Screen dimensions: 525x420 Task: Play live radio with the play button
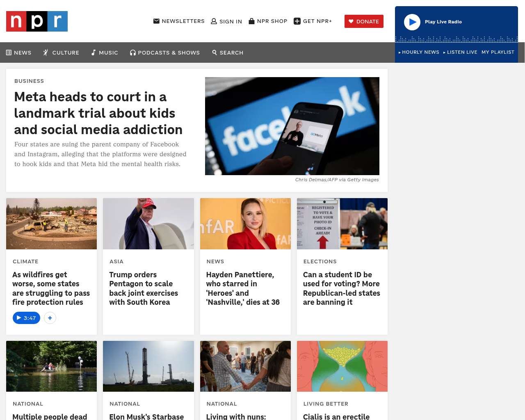[x=412, y=22]
